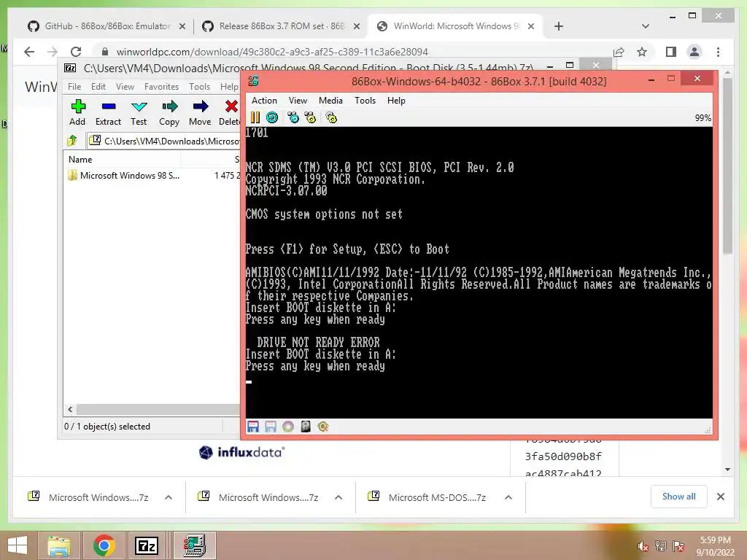
Task: Reload the Chrome page
Action: point(76,52)
